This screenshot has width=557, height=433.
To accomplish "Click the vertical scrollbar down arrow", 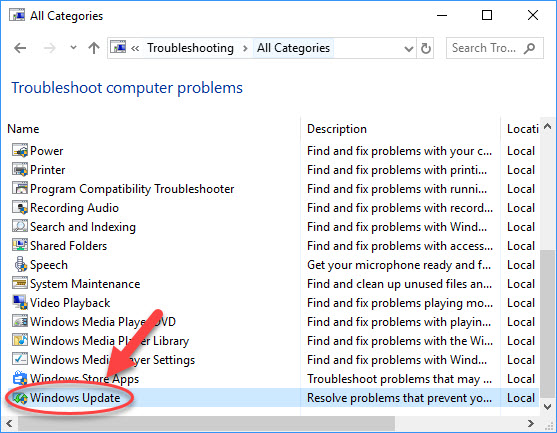I will [x=547, y=407].
